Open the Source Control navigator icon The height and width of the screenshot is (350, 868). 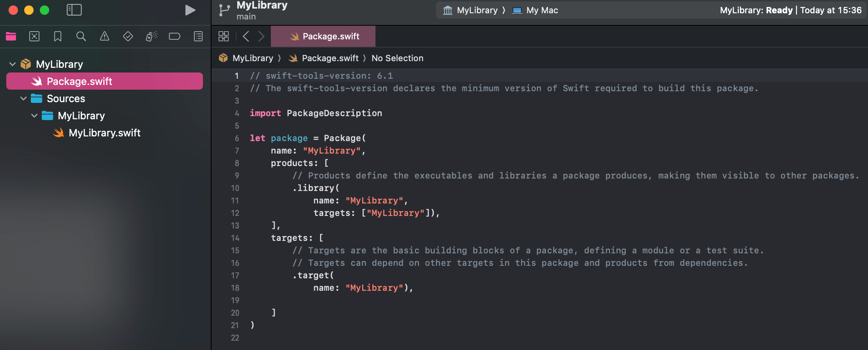tap(34, 36)
